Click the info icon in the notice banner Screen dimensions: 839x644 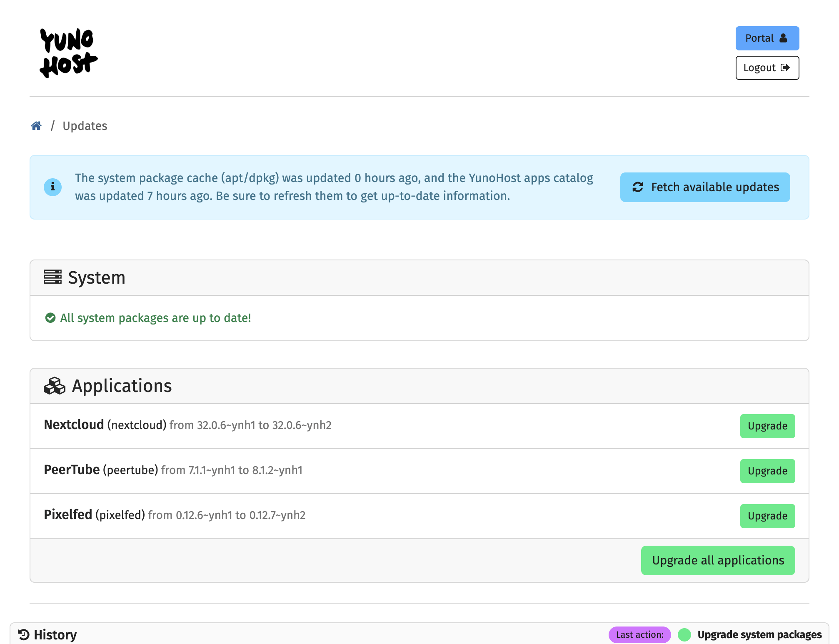pyautogui.click(x=52, y=187)
